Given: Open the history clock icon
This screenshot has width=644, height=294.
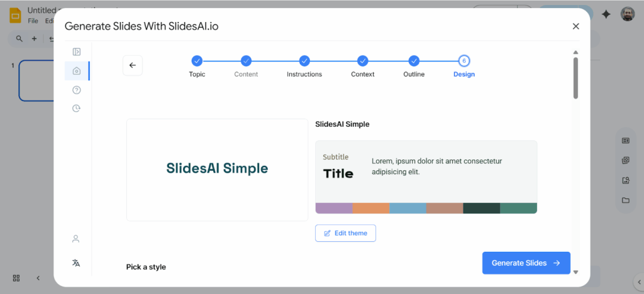Looking at the screenshot, I should (x=77, y=108).
